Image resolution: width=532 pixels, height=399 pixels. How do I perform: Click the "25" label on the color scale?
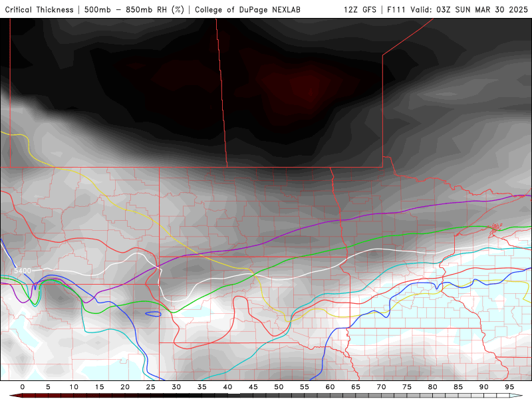pos(151,387)
